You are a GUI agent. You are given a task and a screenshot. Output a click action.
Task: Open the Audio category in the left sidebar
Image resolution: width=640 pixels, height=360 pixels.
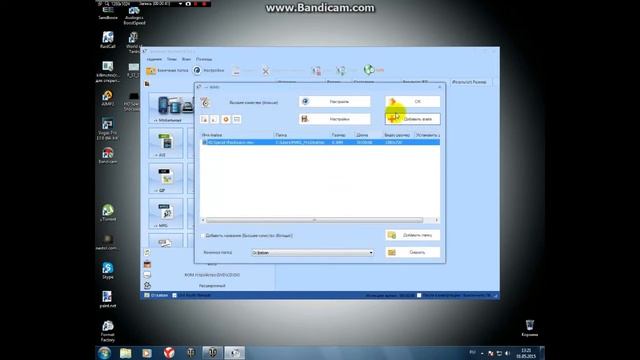[x=147, y=253]
